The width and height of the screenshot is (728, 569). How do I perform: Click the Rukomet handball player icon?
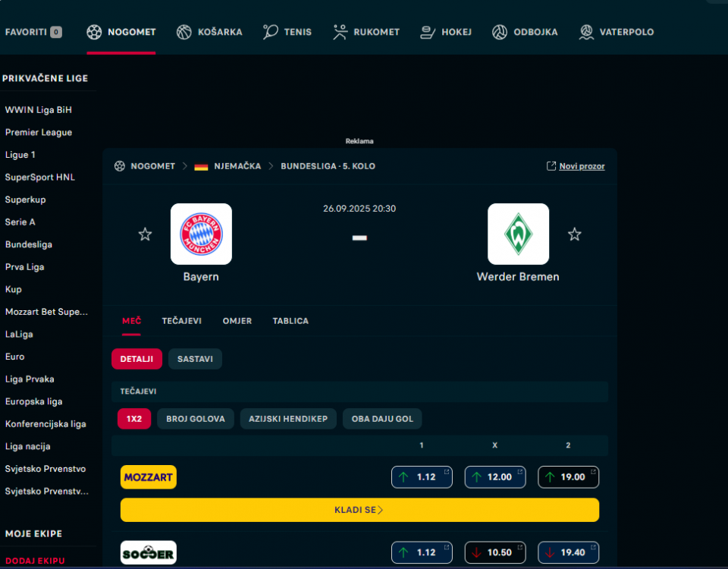click(x=340, y=32)
